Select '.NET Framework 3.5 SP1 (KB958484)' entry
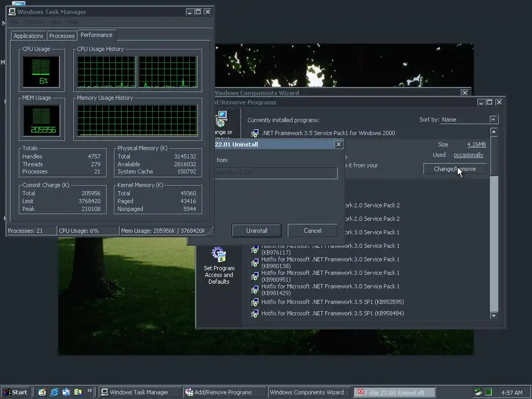 point(332,313)
